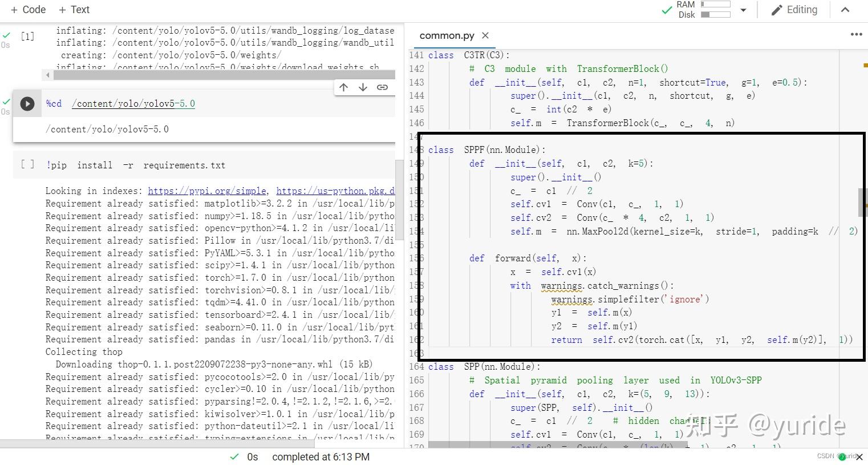Open the Editing mode dropdown

[794, 10]
